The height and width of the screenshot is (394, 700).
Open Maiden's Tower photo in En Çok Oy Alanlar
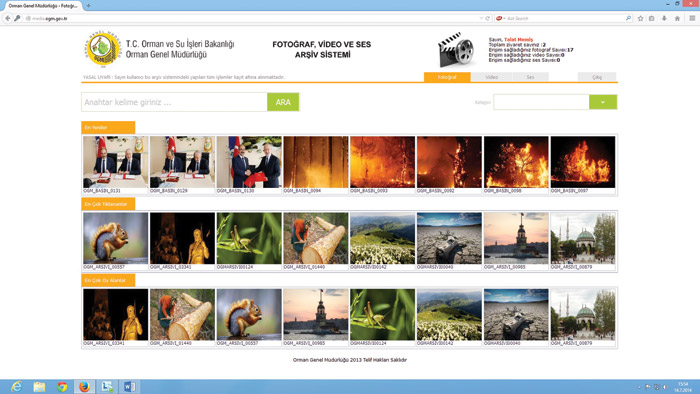pyautogui.click(x=316, y=315)
